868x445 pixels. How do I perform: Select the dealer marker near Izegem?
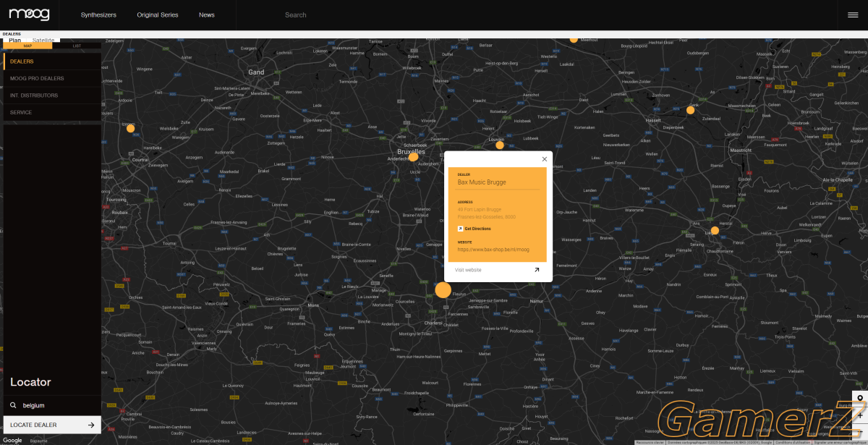pyautogui.click(x=131, y=128)
